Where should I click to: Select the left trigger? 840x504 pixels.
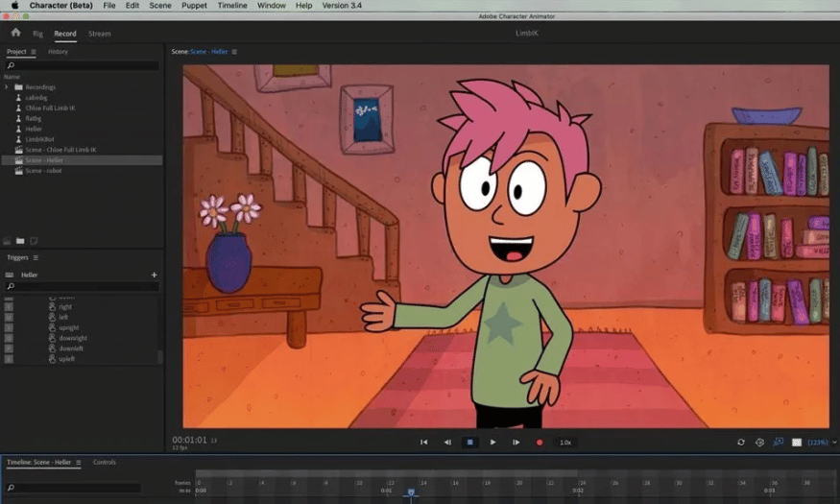pos(63,317)
